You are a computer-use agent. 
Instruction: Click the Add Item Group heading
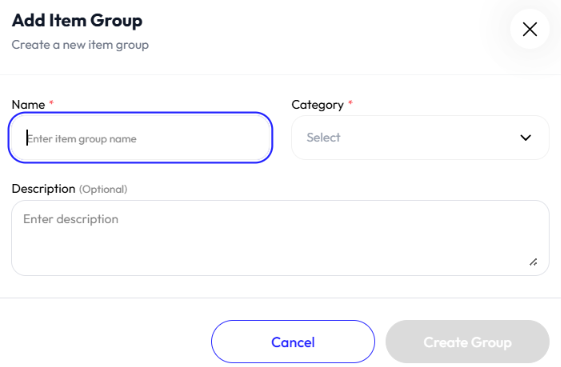coord(77,20)
